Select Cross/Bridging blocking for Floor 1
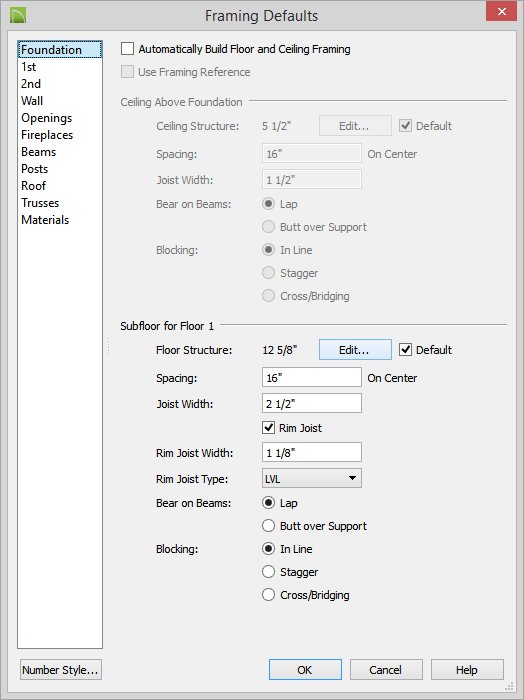 [x=268, y=595]
